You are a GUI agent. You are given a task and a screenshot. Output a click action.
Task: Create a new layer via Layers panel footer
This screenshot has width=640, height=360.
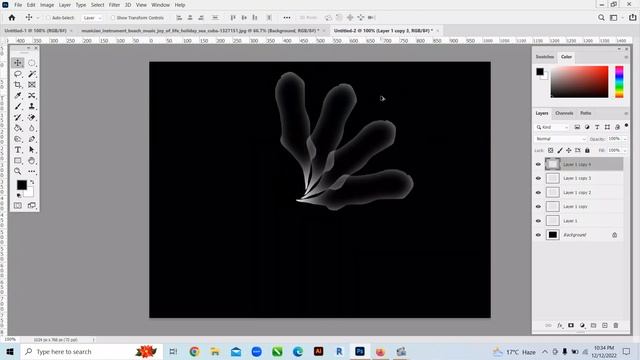pyautogui.click(x=605, y=325)
